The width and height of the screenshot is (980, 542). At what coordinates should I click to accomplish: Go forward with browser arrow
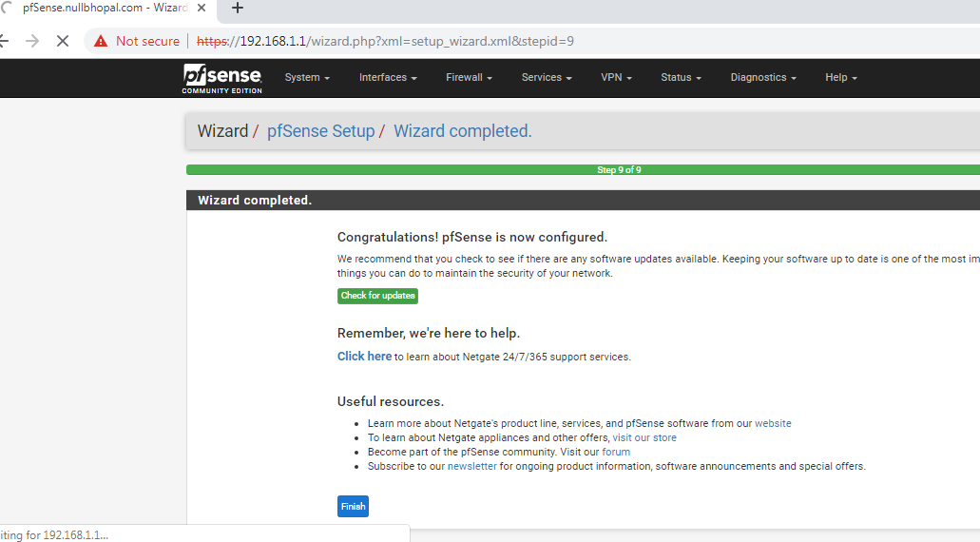(32, 41)
